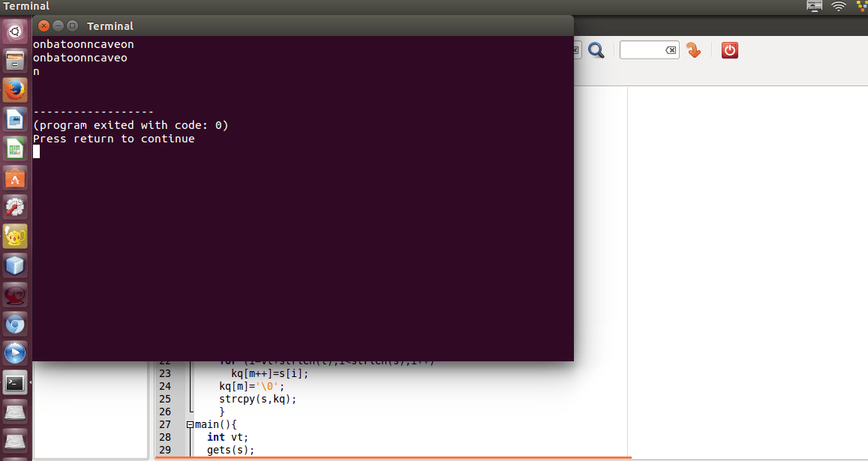
Task: Click the dark red round launcher icon
Action: (15, 295)
